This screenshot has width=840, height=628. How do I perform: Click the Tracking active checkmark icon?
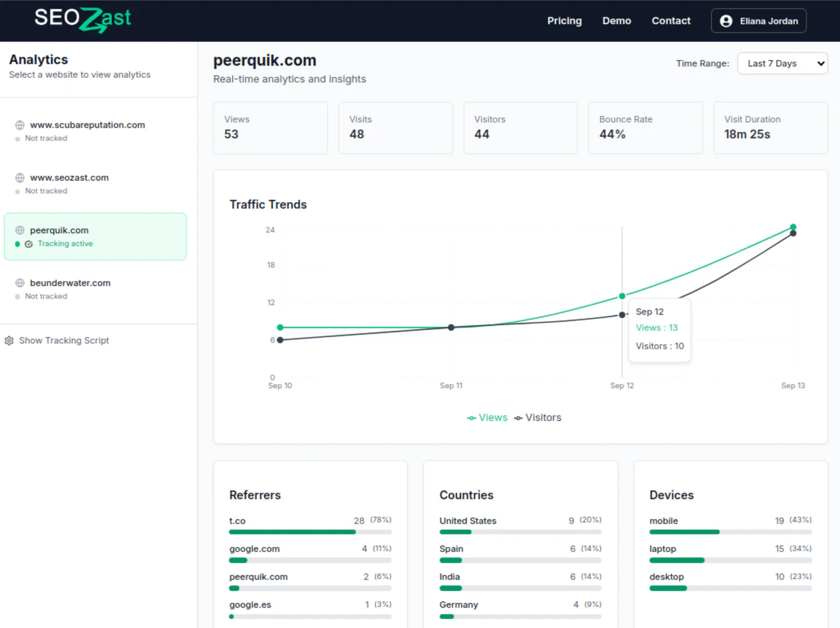pyautogui.click(x=28, y=244)
